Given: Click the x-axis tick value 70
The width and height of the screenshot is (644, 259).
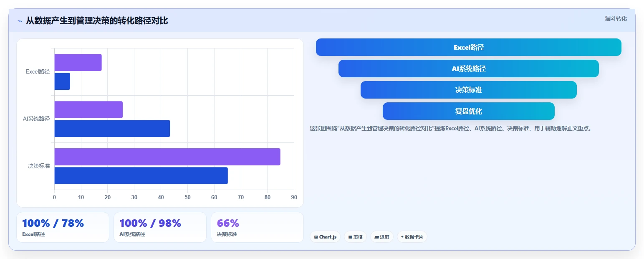Looking at the screenshot, I should [x=241, y=197].
